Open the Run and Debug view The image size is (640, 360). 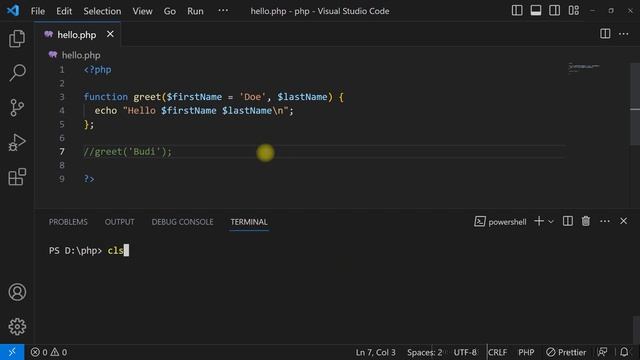point(17,142)
